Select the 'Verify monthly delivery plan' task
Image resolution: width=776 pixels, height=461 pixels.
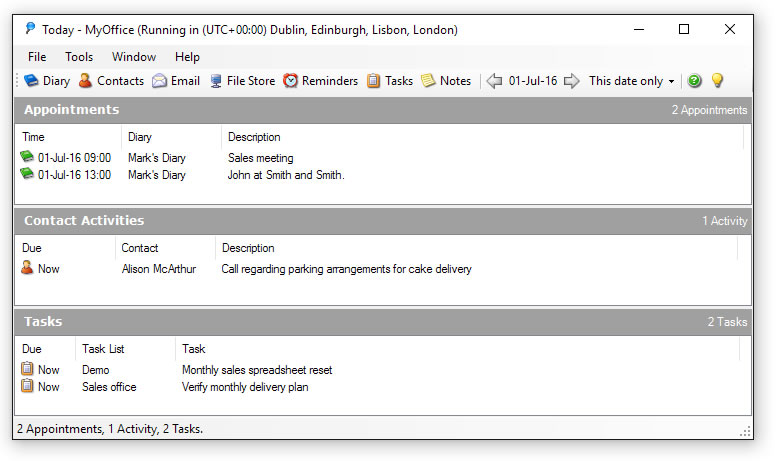(x=245, y=387)
